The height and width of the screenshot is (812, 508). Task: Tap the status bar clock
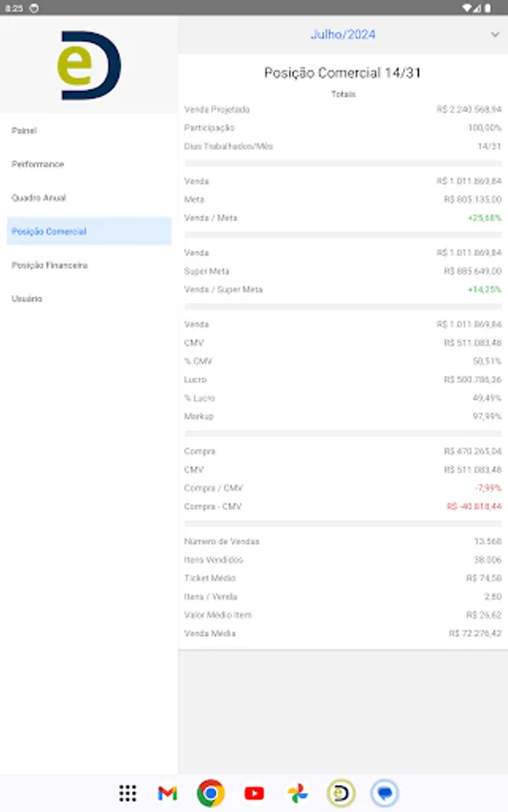click(x=14, y=8)
